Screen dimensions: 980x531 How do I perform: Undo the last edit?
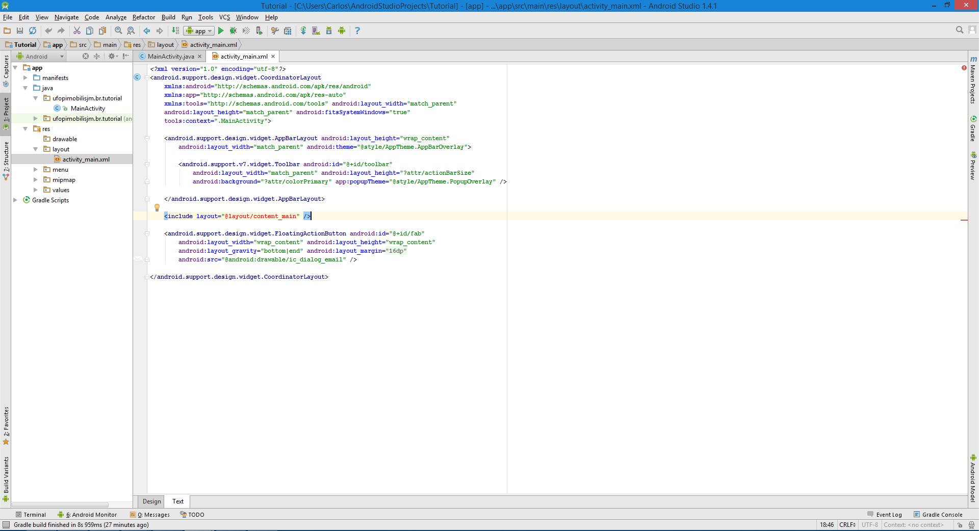[48, 31]
